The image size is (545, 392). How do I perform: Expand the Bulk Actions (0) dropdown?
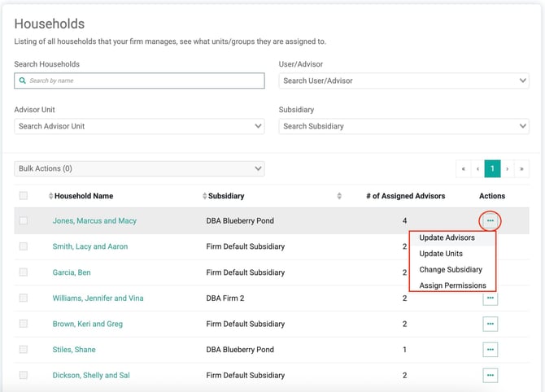139,168
